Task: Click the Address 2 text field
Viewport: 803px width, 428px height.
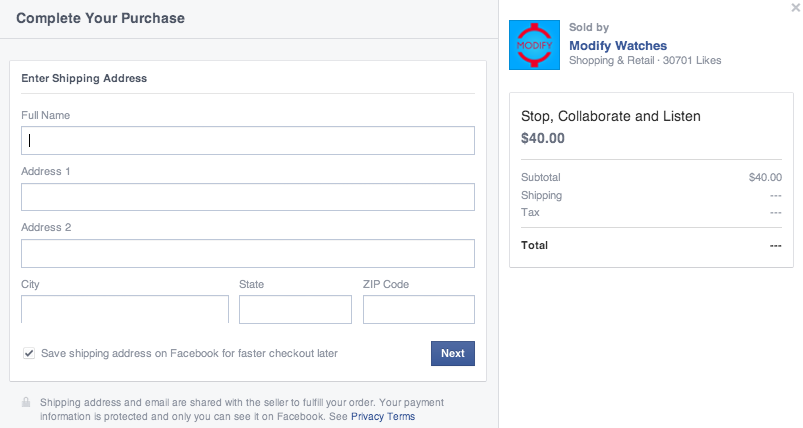Action: tap(248, 253)
